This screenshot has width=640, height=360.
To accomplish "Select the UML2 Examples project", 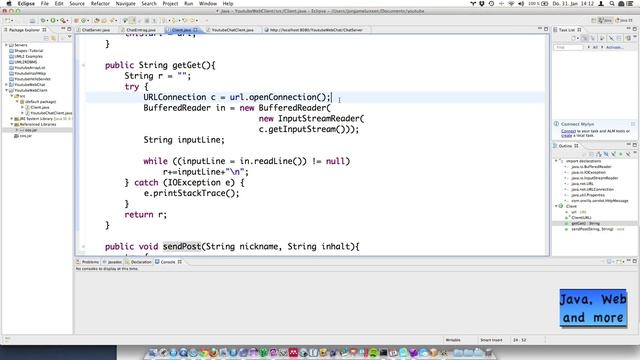I will (29, 56).
